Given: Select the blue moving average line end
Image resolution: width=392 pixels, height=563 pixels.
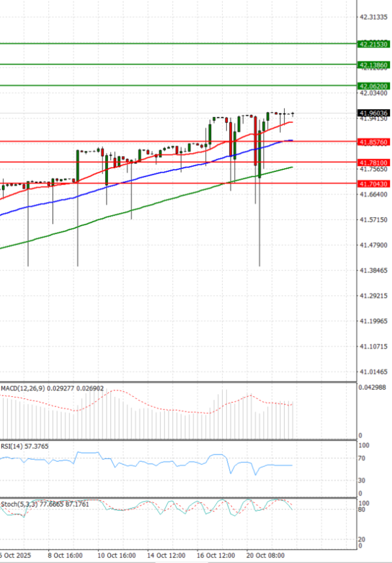Looking at the screenshot, I should tap(290, 141).
